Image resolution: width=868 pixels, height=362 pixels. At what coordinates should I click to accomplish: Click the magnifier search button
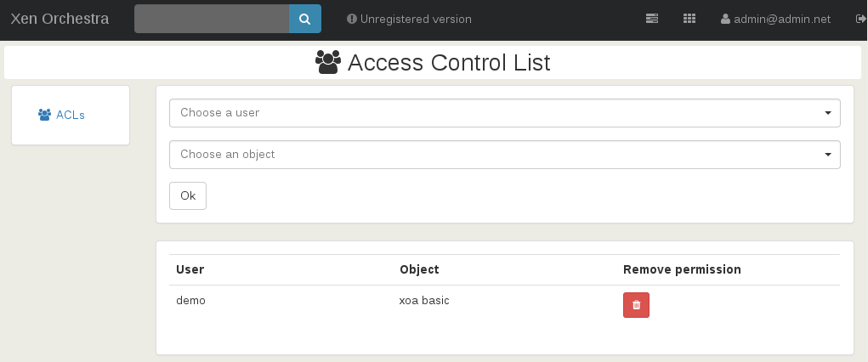(x=305, y=19)
